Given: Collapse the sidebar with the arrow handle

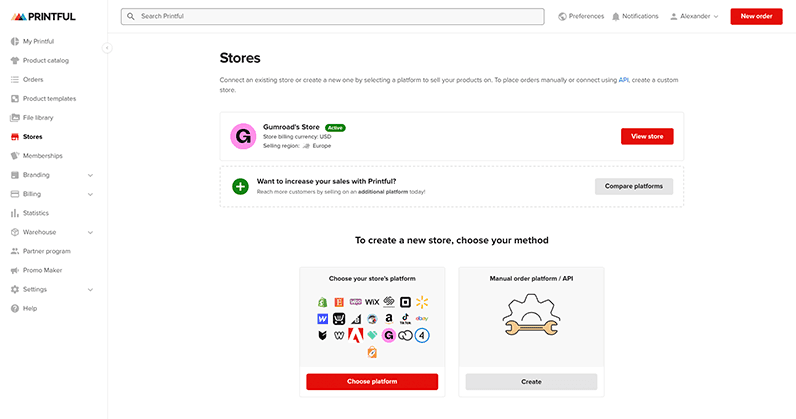Looking at the screenshot, I should click(x=107, y=48).
